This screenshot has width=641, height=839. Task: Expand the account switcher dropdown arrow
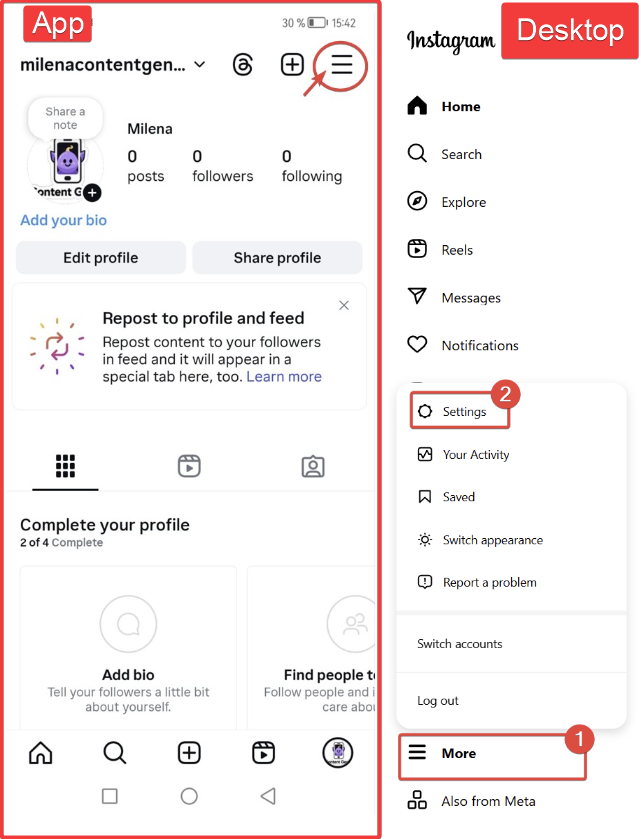(x=200, y=65)
